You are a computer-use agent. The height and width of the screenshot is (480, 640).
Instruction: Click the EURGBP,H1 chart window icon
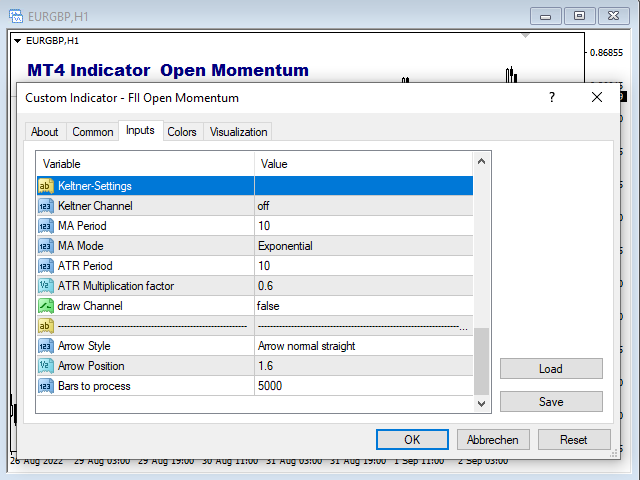click(x=16, y=16)
